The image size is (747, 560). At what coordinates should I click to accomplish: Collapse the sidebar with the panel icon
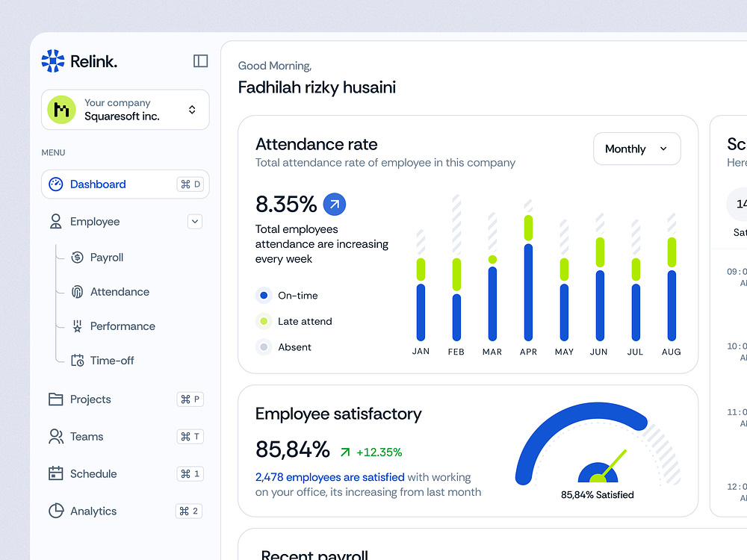(x=200, y=60)
